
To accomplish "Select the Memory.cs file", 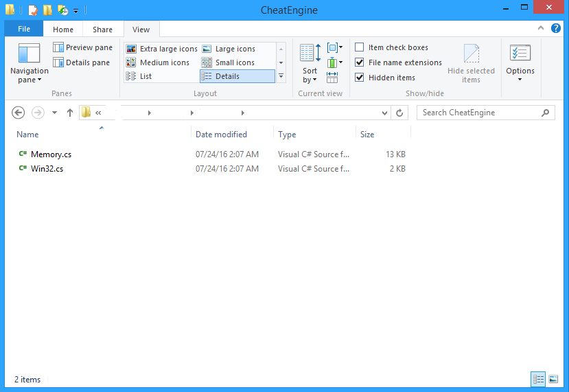I will tap(51, 154).
